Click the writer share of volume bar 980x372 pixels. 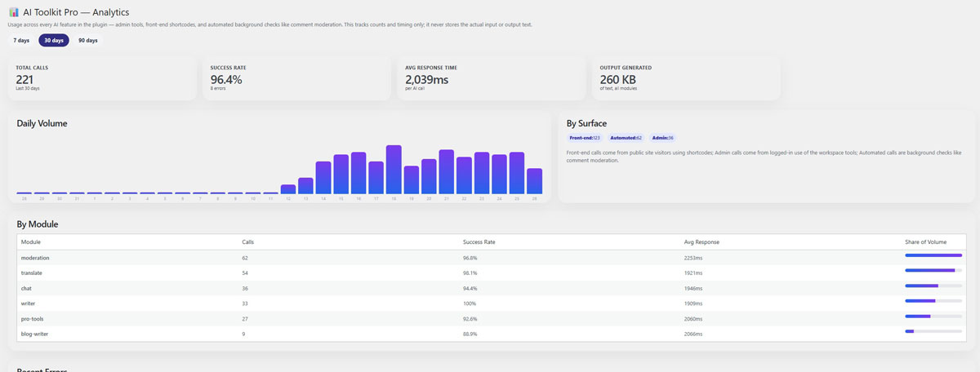click(933, 301)
